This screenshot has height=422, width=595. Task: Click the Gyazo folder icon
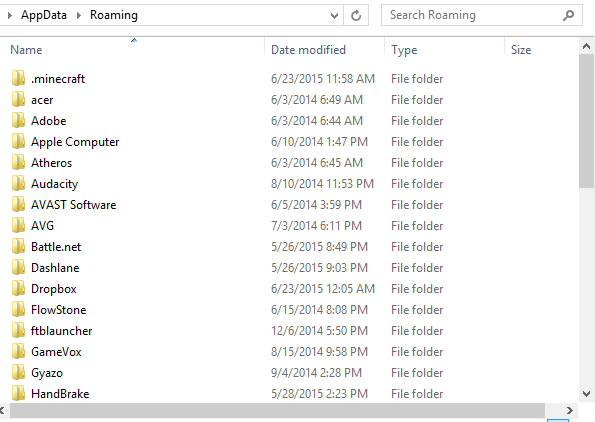coord(18,373)
